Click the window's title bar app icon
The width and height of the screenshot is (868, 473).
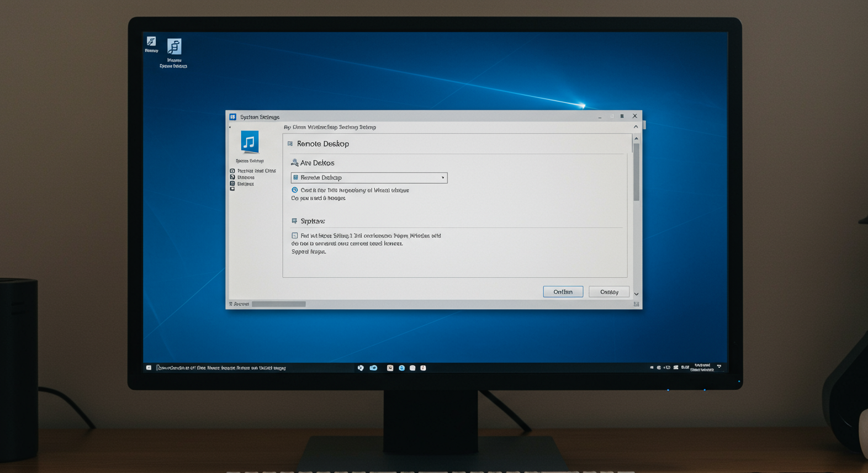[232, 116]
